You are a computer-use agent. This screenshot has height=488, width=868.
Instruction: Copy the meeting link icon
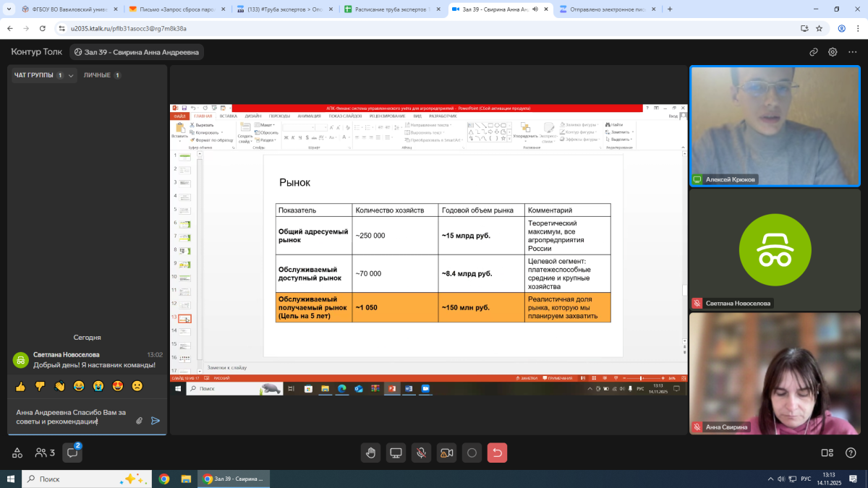coord(814,52)
